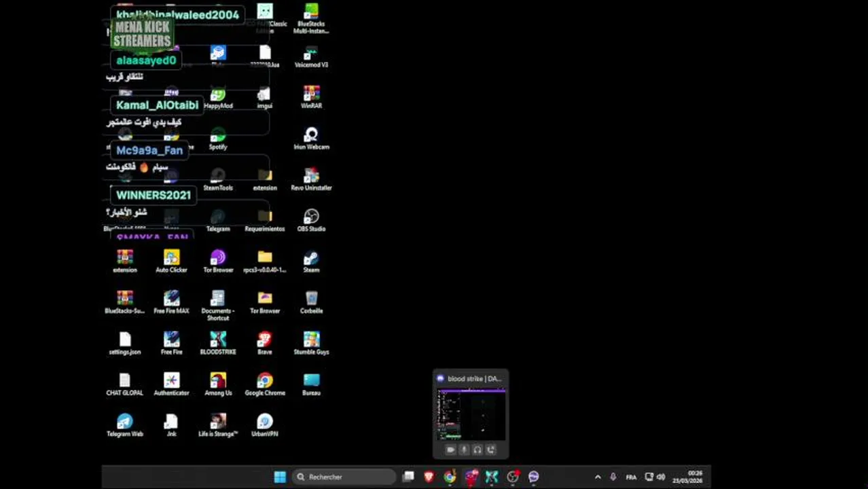
Task: Expand the hidden system tray icons chevron
Action: [x=598, y=477]
